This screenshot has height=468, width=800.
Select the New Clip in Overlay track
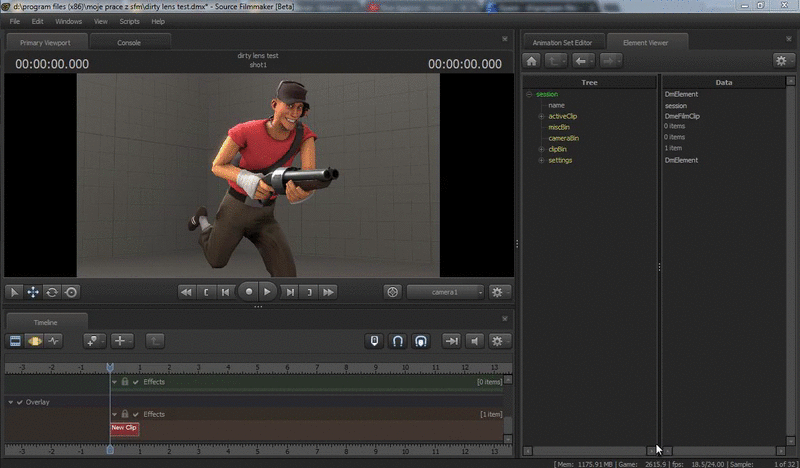click(x=124, y=428)
